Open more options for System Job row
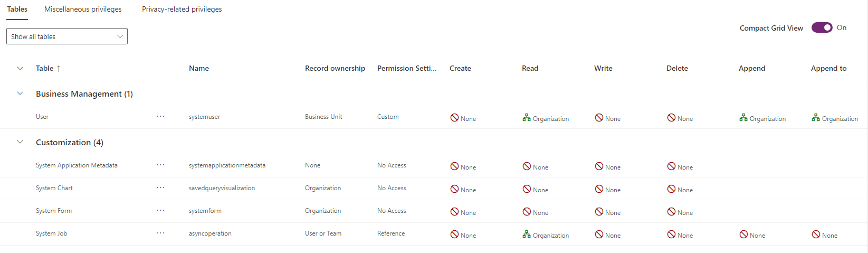 click(160, 233)
